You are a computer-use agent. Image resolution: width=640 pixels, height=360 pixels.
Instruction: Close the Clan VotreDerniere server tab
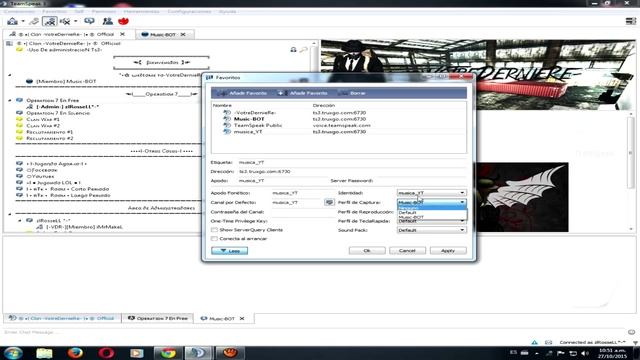122,34
